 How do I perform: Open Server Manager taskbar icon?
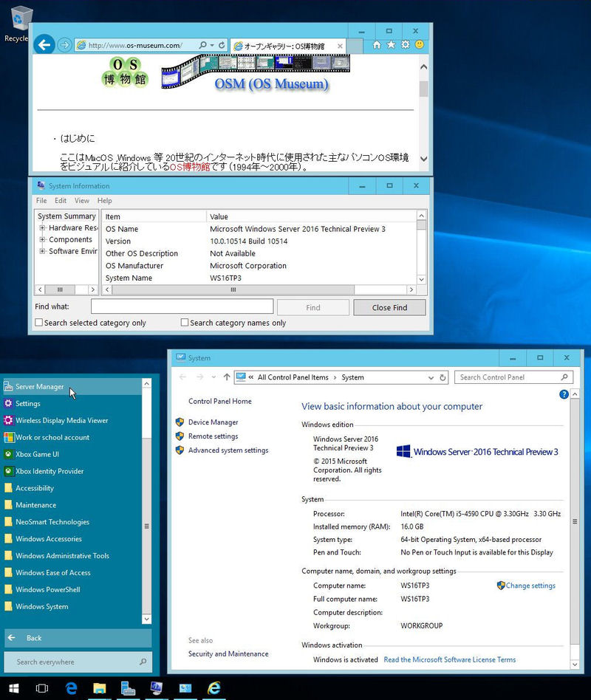[x=128, y=688]
